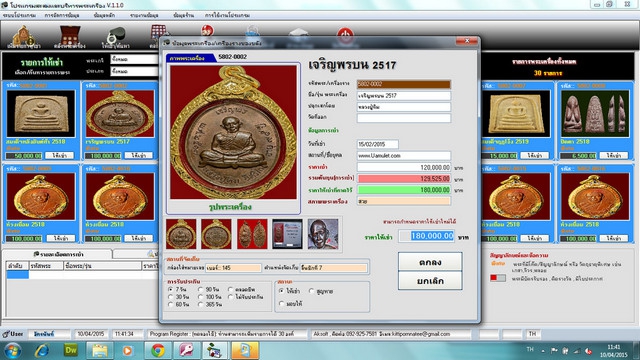Switch to Google Chrome in the taskbar
Image resolution: width=640 pixels, height=360 pixels.
[158, 351]
